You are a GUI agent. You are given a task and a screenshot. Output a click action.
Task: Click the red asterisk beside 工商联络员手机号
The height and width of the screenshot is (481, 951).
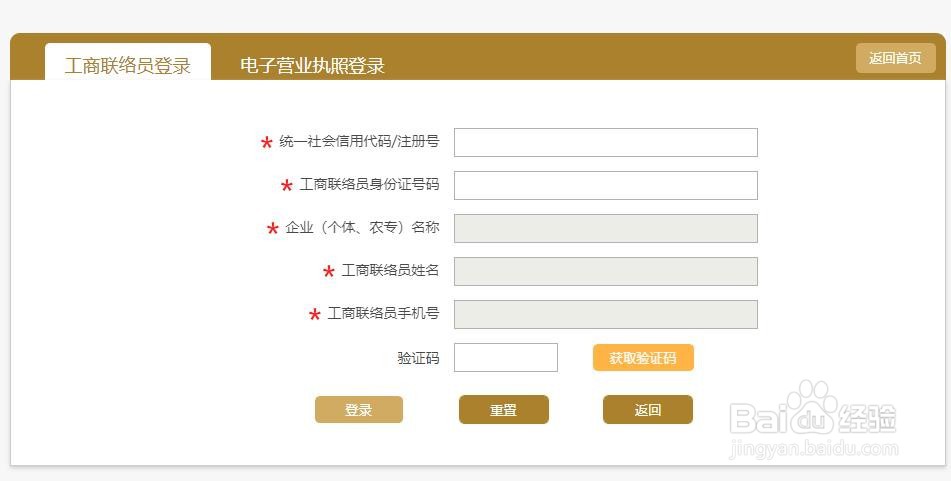pos(315,315)
